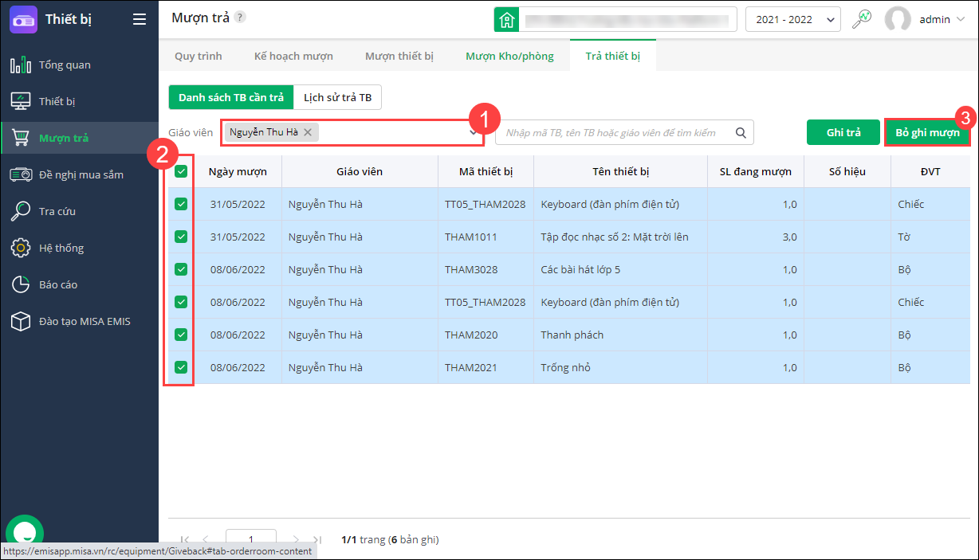
Task: Click the Tra cứu magnifier icon
Action: 21,211
